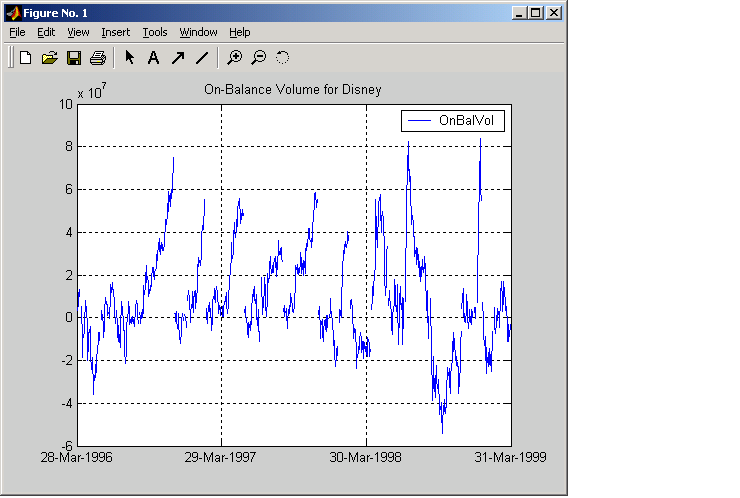Click the 31-Mar-1999 x-axis label
Viewport: 740px width, 498px height.
click(510, 457)
